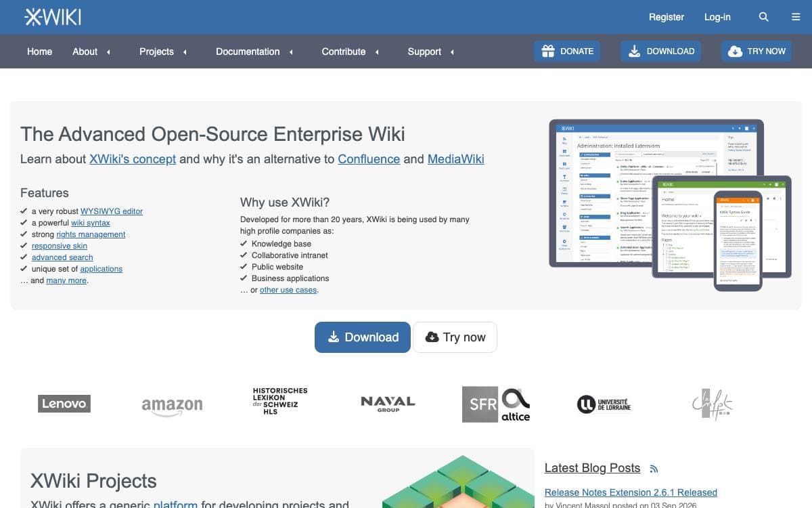
Task: Click the Public website list item
Action: 277,267
